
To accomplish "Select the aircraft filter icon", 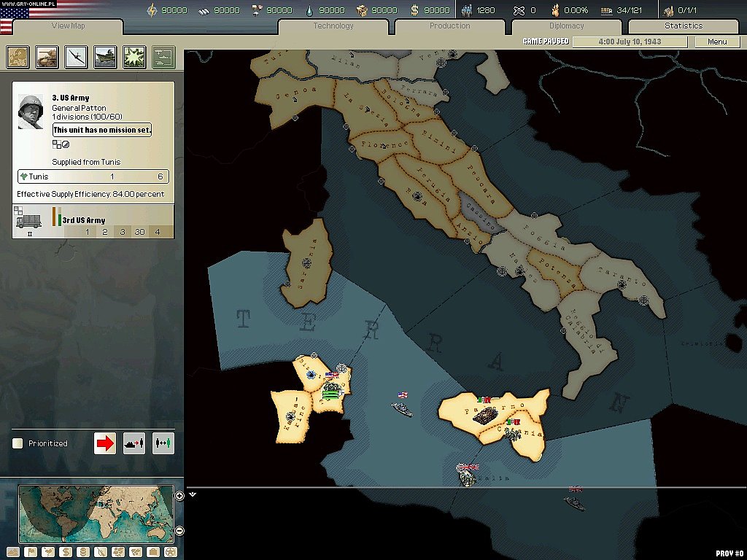I will pyautogui.click(x=76, y=58).
